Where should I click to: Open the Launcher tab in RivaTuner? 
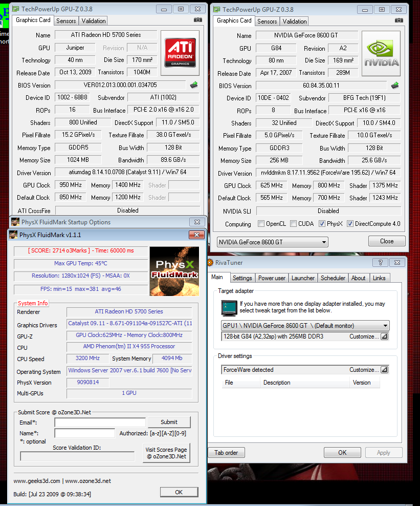click(303, 278)
